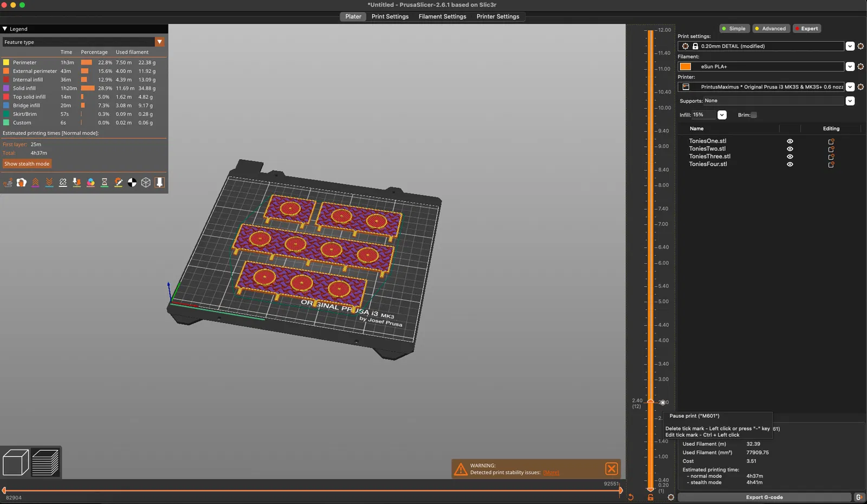
Task: Delete the pause tick mark at 2.40
Action: (x=662, y=403)
